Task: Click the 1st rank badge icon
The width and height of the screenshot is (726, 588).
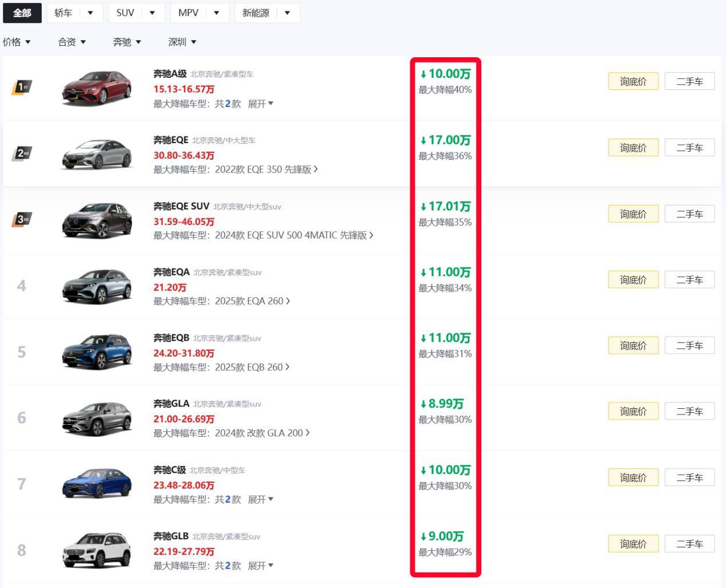Action: click(22, 87)
